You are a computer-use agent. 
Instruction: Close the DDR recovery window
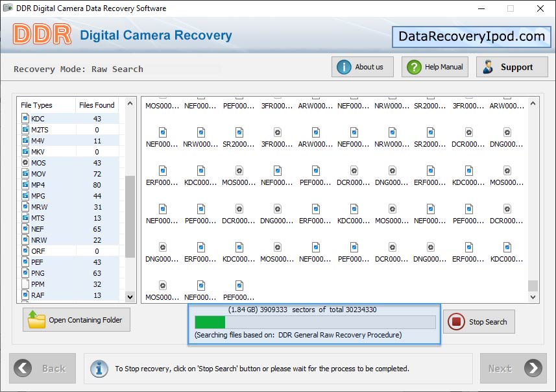click(x=540, y=8)
